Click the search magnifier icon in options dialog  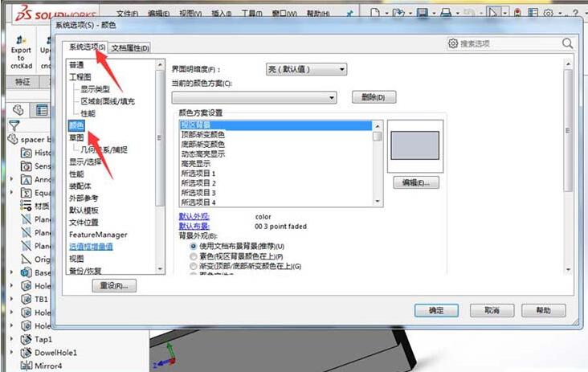point(567,43)
